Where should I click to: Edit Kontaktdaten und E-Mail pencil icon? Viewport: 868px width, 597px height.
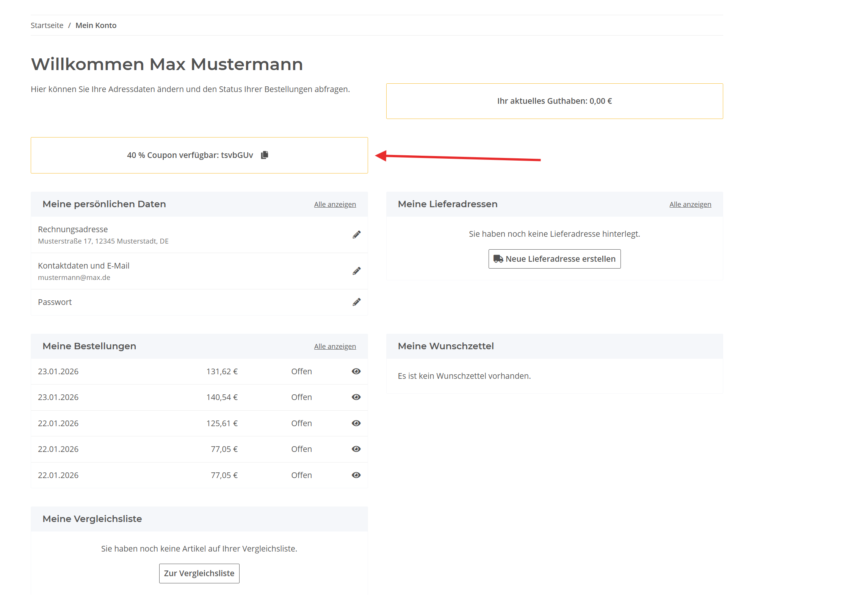tap(356, 271)
